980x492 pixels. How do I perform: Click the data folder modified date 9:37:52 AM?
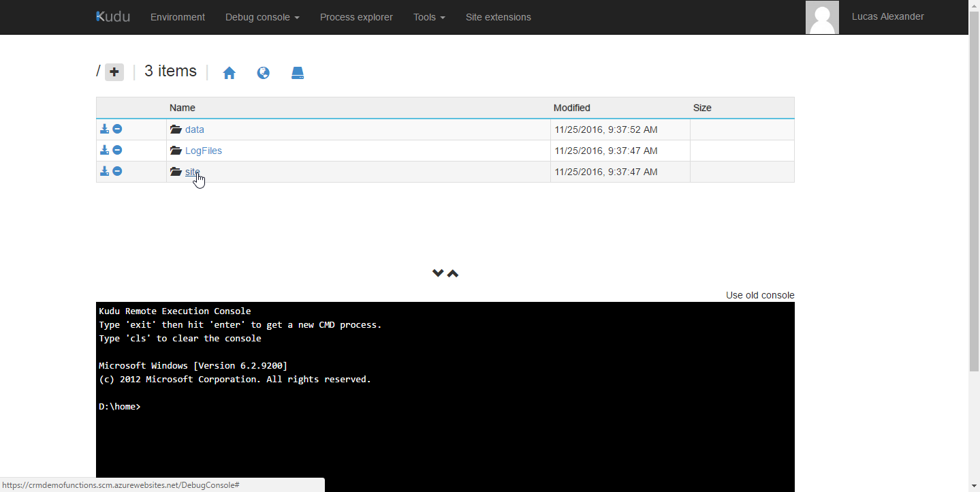click(x=606, y=129)
